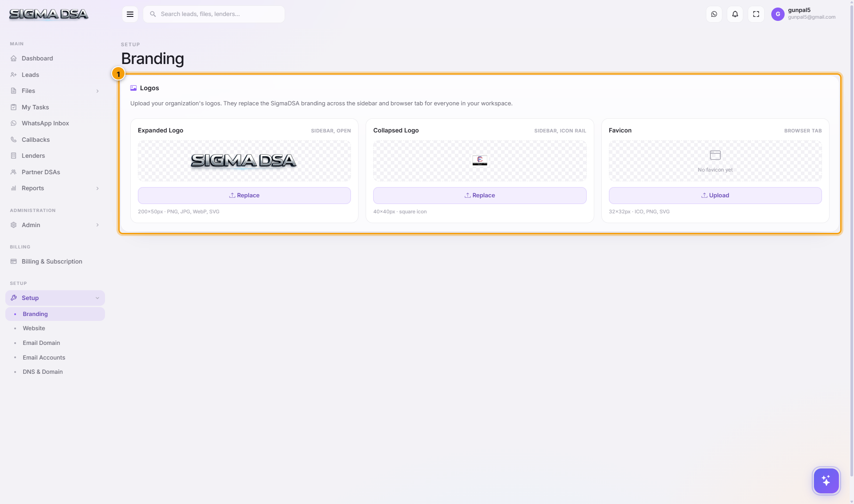Enter fullscreen with the expand icon
Screen dimensions: 854x504
[756, 14]
